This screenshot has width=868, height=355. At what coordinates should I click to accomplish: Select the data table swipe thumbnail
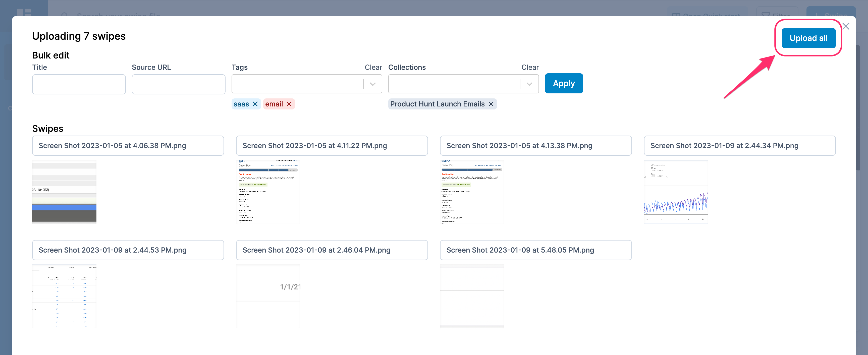click(64, 296)
